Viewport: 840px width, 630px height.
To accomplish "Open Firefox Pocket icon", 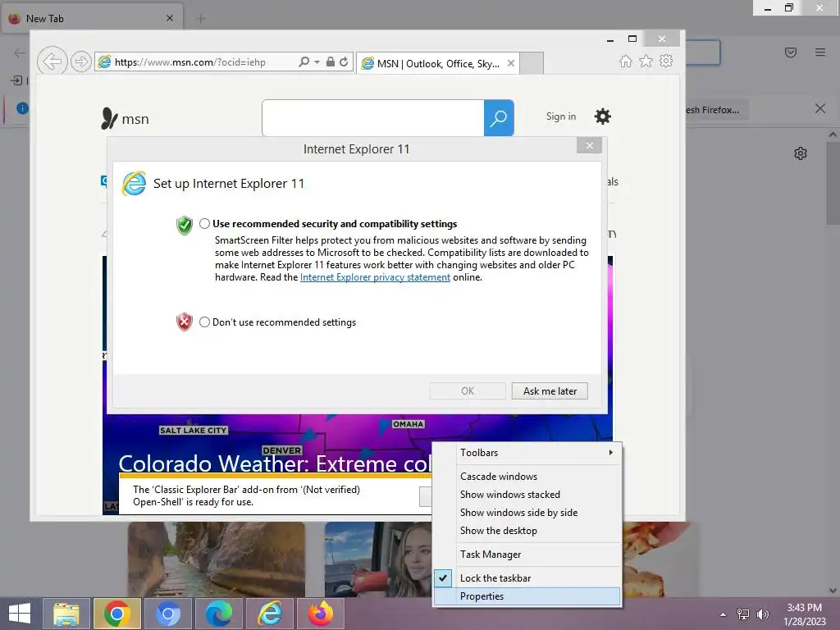I will coord(791,52).
